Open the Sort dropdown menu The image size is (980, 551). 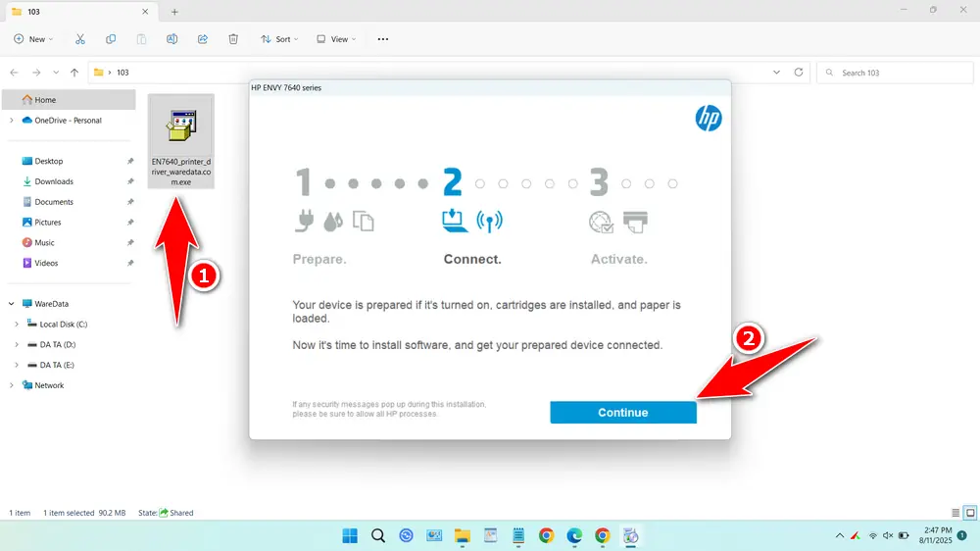[279, 39]
